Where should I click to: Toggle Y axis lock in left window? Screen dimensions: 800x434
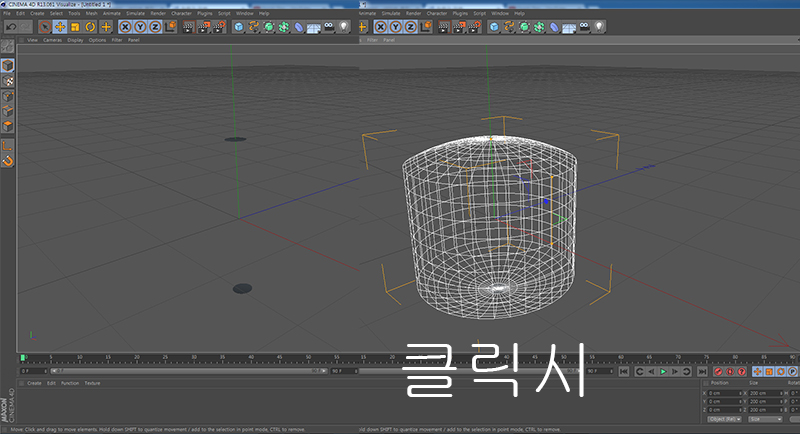click(x=140, y=27)
